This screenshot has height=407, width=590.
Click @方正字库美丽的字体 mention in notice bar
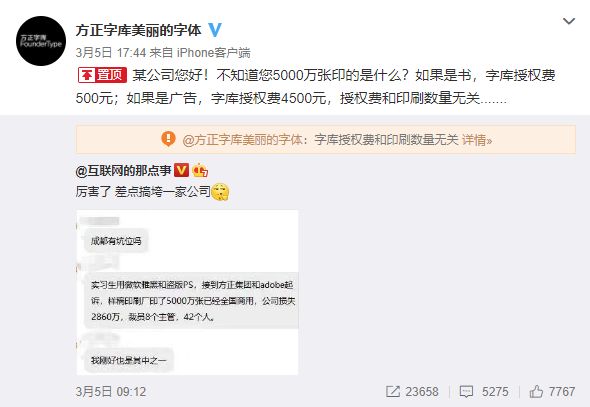point(243,140)
